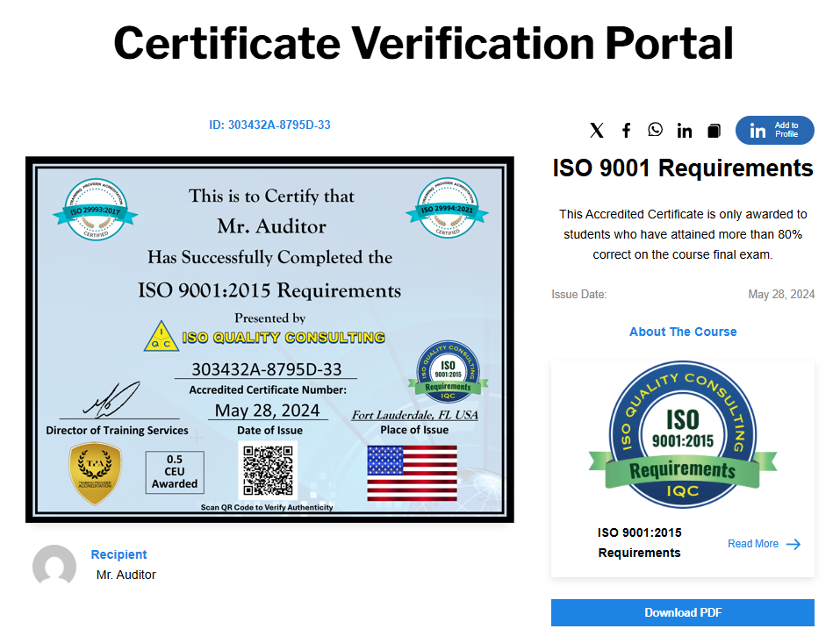Click the recipient's gray avatar icon
Image resolution: width=840 pixels, height=643 pixels.
(x=54, y=566)
